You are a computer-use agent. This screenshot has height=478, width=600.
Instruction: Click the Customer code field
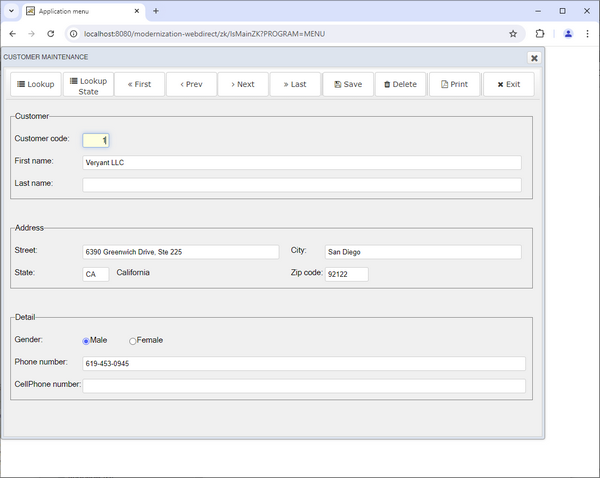coord(96,140)
